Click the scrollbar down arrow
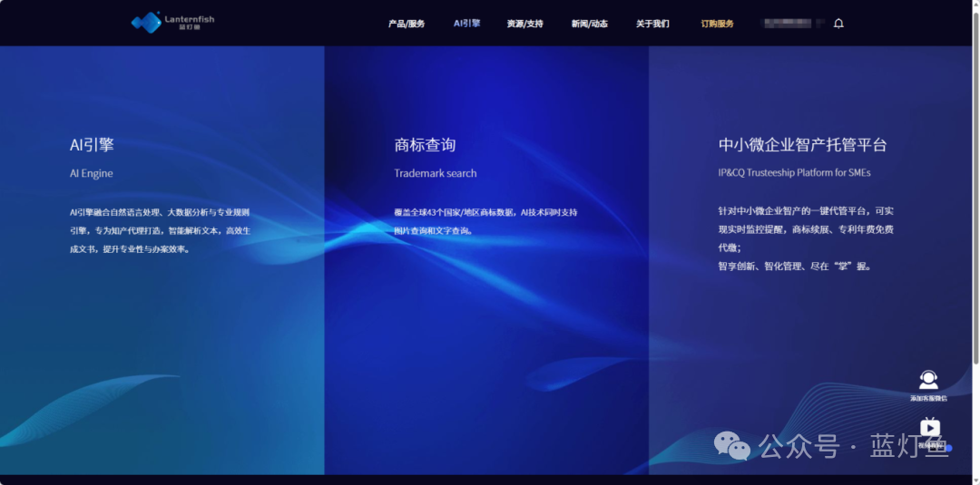 [975, 480]
